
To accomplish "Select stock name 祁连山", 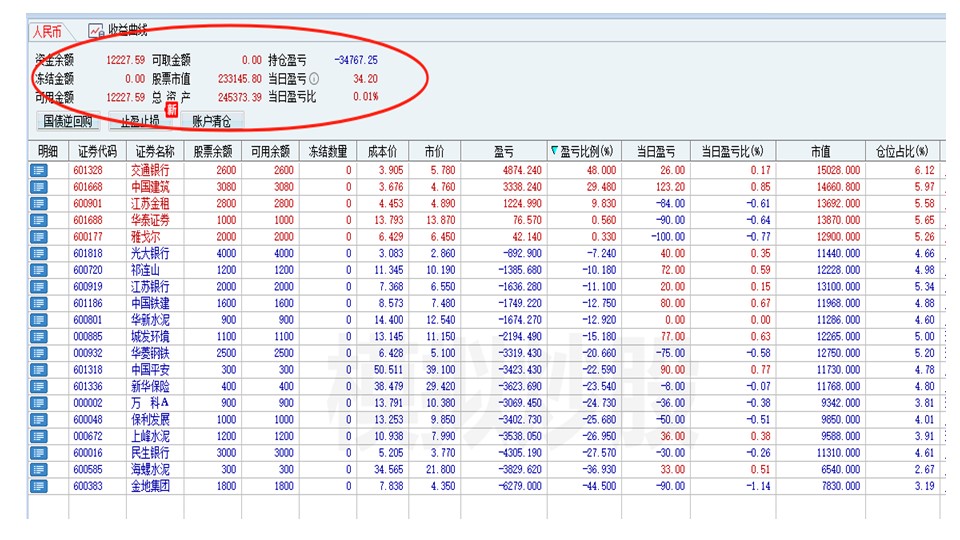I will pyautogui.click(x=145, y=270).
